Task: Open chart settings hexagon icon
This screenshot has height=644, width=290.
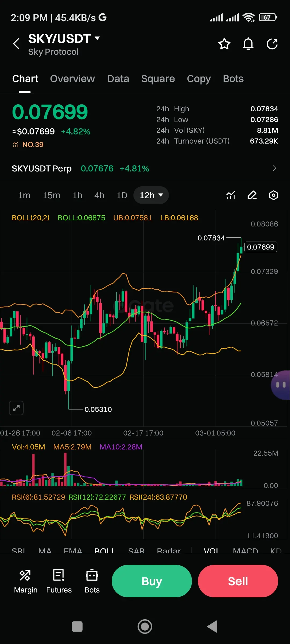Action: [273, 195]
